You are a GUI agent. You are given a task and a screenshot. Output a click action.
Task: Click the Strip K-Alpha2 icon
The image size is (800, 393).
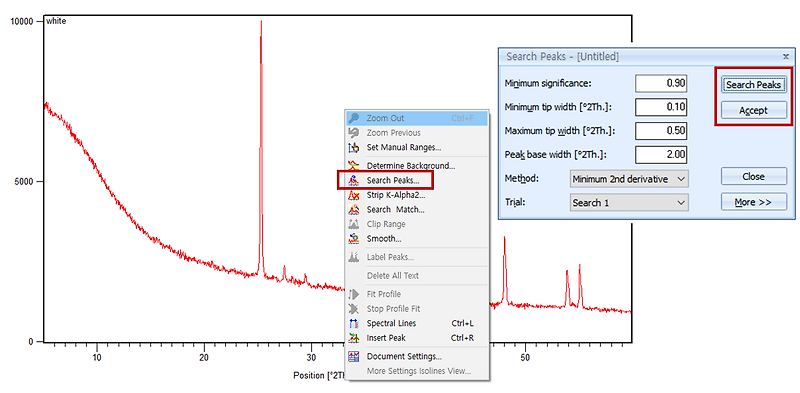coord(354,195)
